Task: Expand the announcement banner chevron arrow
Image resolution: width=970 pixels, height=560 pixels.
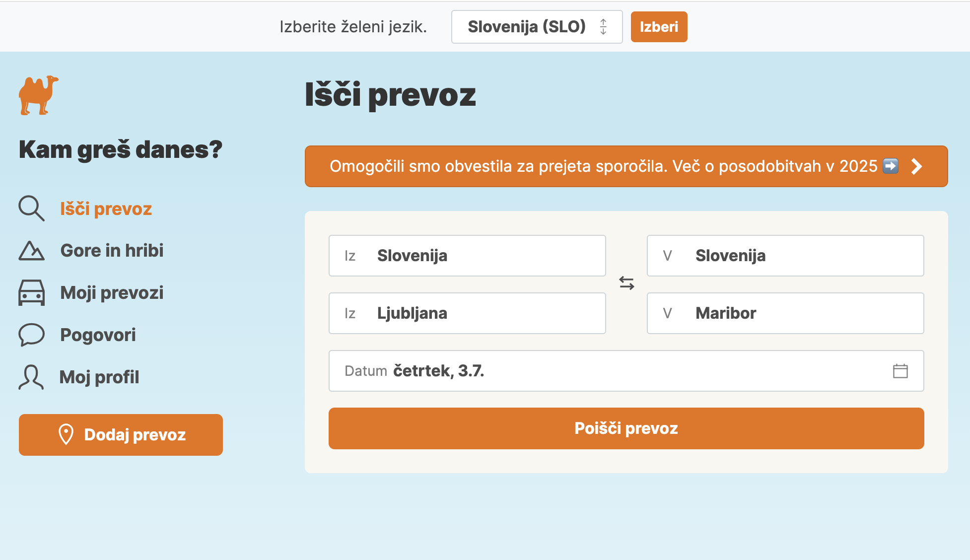Action: (x=916, y=166)
